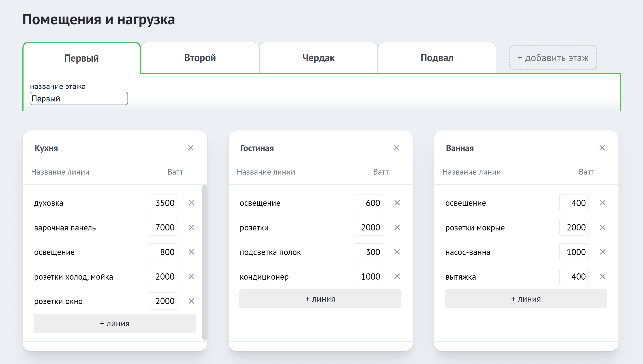Screen dimensions: 643x364
Task: Delete the Гостиная розетки line
Action: pyautogui.click(x=397, y=228)
